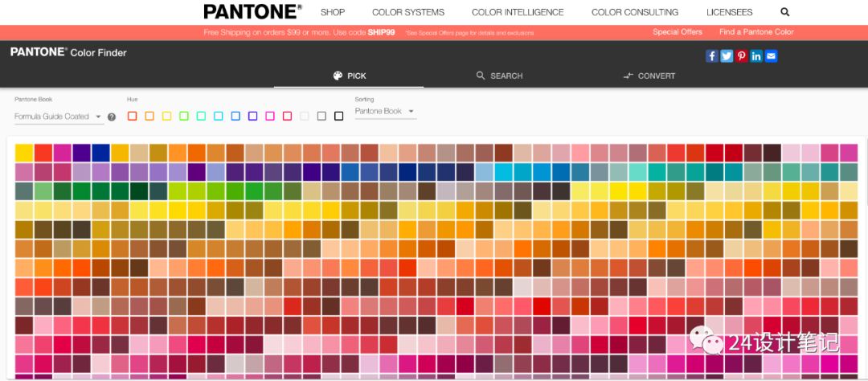Click the Pantone logo at top
Viewport: 868px width, 381px height.
pyautogui.click(x=252, y=12)
